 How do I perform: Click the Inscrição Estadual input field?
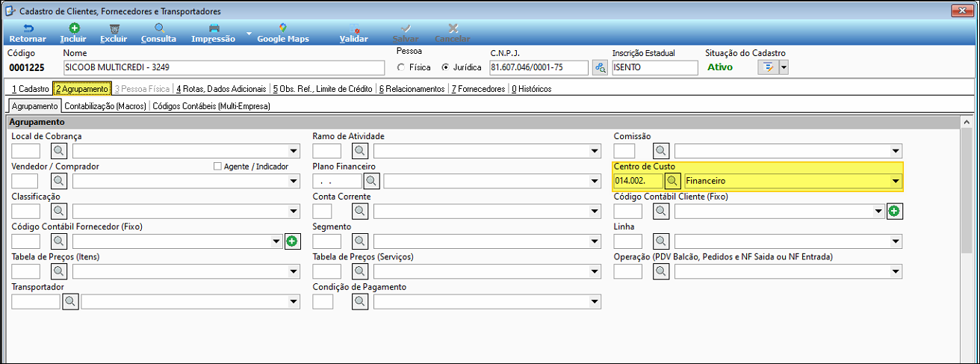coord(655,67)
